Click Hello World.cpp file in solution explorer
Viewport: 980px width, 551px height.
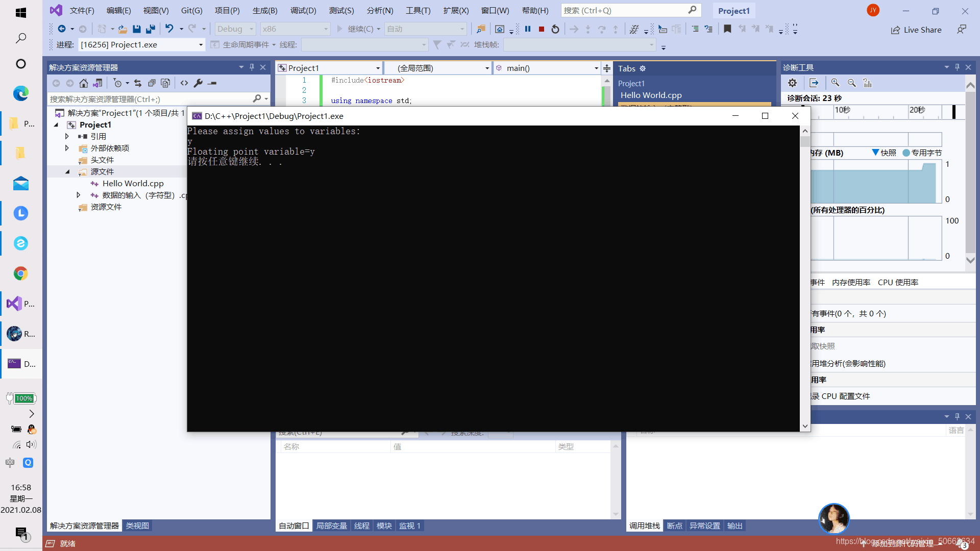coord(132,183)
